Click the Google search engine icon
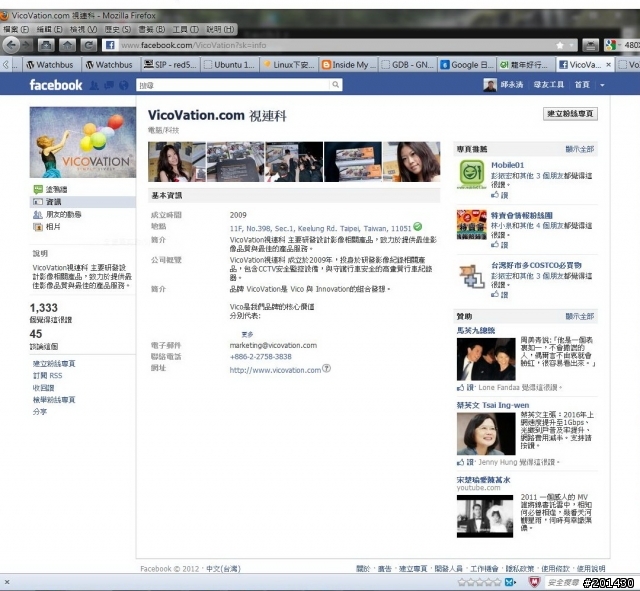This screenshot has width=640, height=591. tap(611, 45)
